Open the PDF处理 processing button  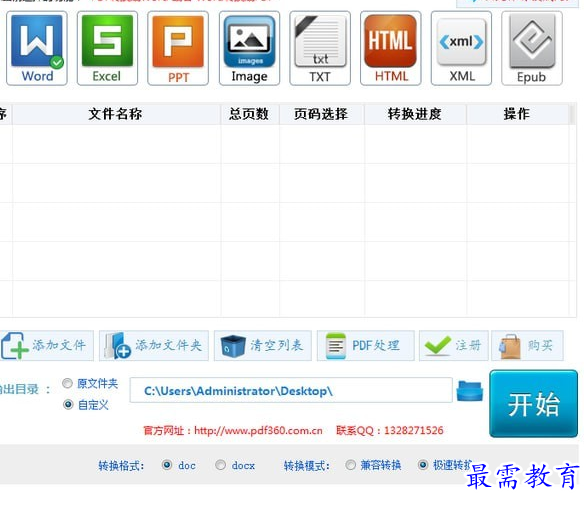click(x=366, y=346)
